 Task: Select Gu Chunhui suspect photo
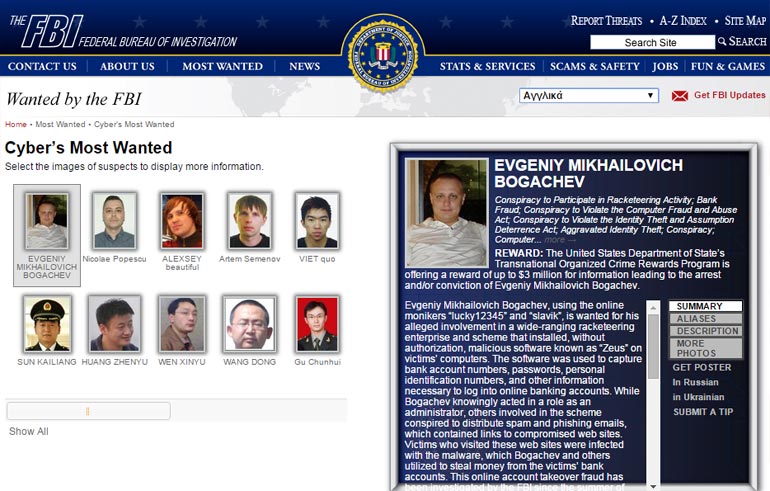tap(317, 324)
